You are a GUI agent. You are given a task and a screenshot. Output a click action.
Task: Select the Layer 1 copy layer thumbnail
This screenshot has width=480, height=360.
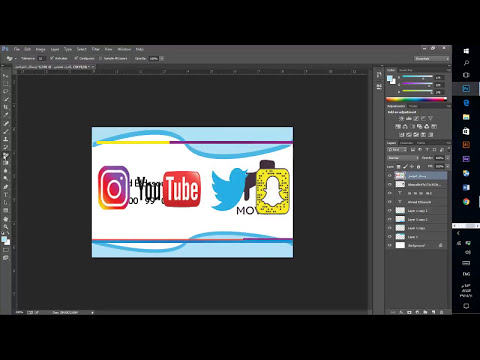pyautogui.click(x=400, y=228)
